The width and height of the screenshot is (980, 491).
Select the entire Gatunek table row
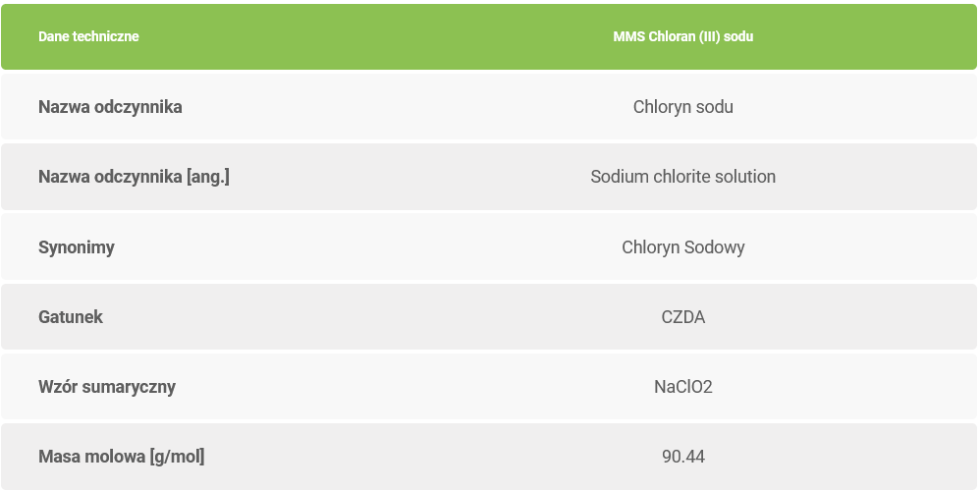tap(393, 317)
